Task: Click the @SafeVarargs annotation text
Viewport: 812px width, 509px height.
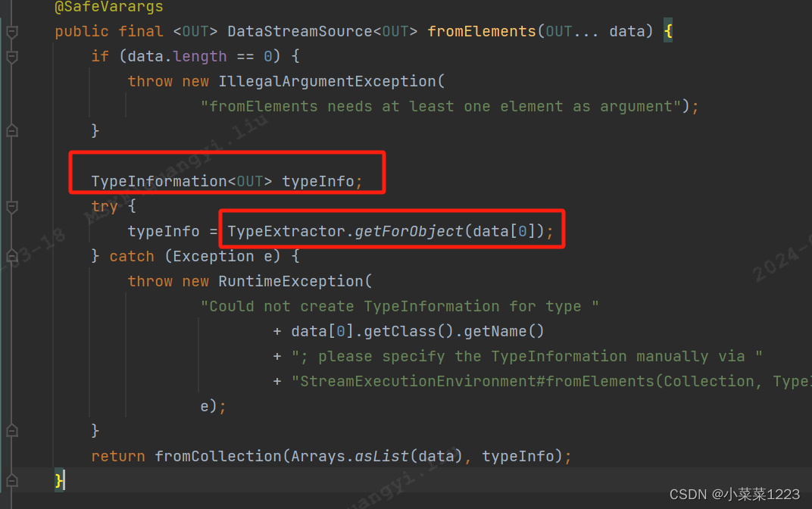Action: click(x=108, y=7)
